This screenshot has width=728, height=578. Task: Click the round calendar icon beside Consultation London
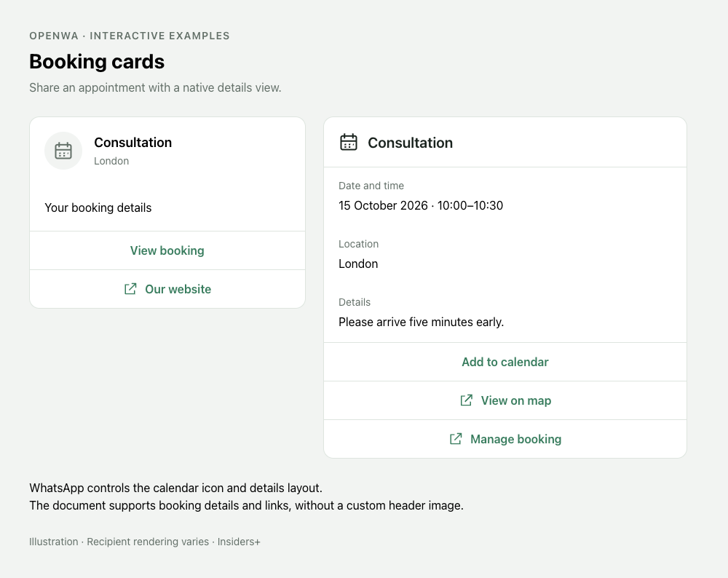tap(63, 151)
